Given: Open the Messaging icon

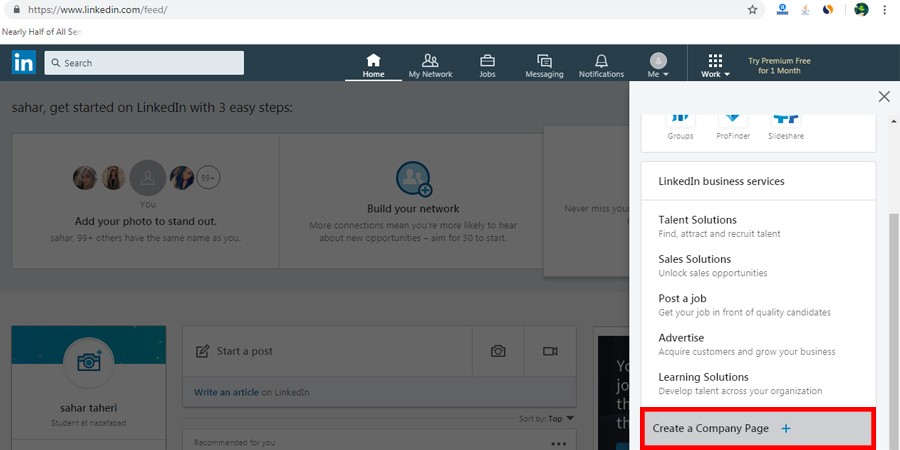Looking at the screenshot, I should pyautogui.click(x=544, y=60).
